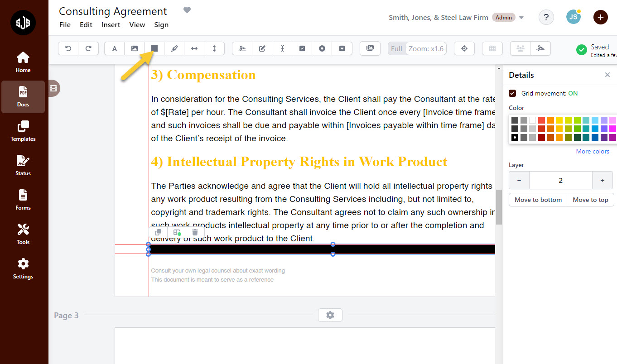The image size is (617, 364).
Task: Select the Highlighter pen tool
Action: coord(174,48)
